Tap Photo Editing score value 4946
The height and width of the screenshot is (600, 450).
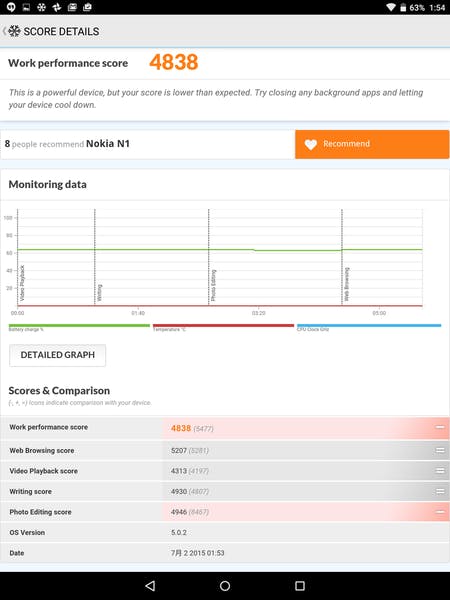click(179, 512)
